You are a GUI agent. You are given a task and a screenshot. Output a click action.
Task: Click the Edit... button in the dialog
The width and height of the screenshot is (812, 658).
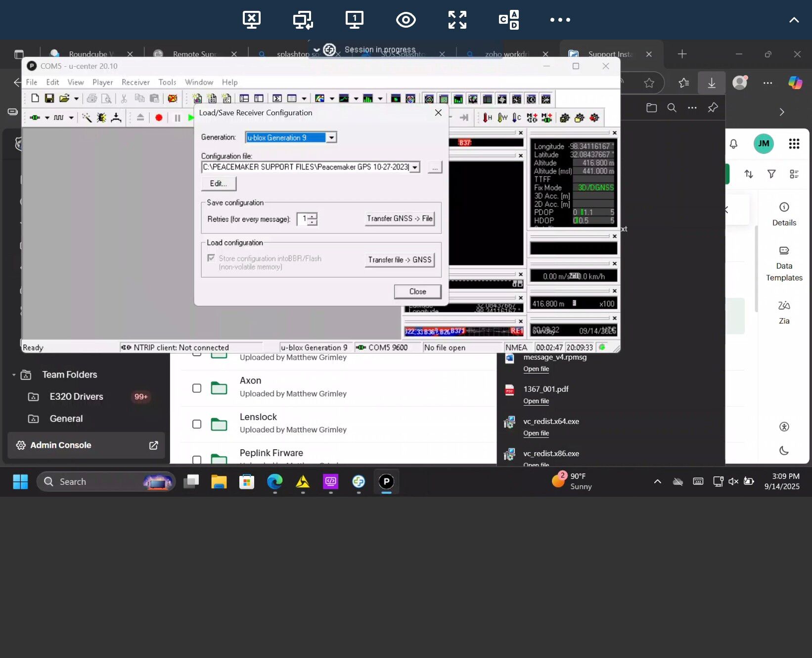219,184
